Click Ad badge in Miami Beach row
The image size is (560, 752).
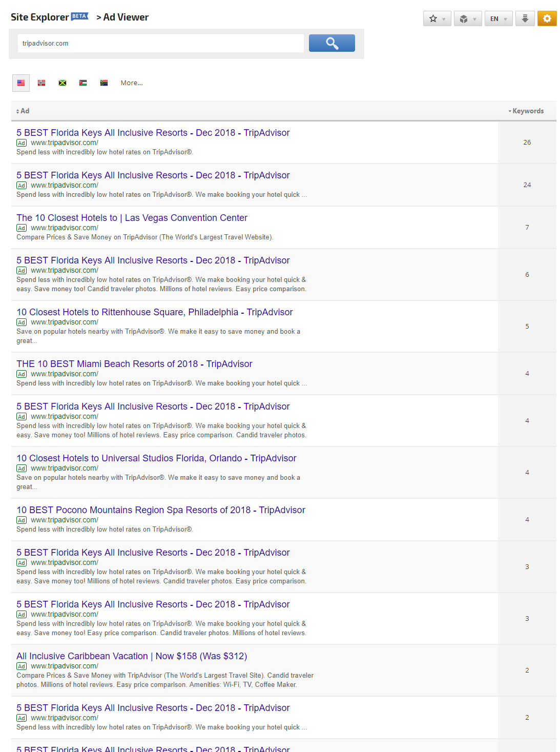pyautogui.click(x=22, y=374)
